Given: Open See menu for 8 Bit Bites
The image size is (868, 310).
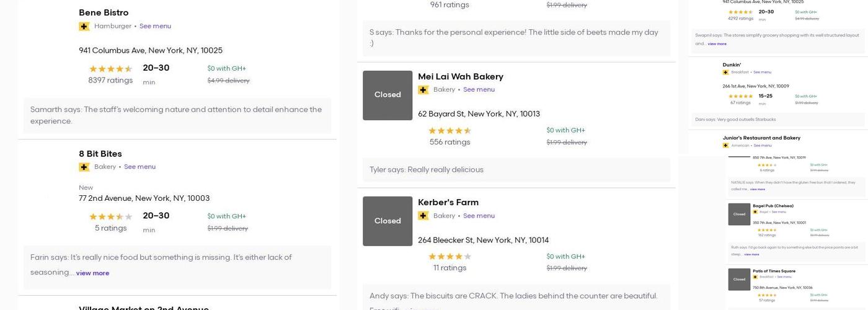Looking at the screenshot, I should point(139,167).
